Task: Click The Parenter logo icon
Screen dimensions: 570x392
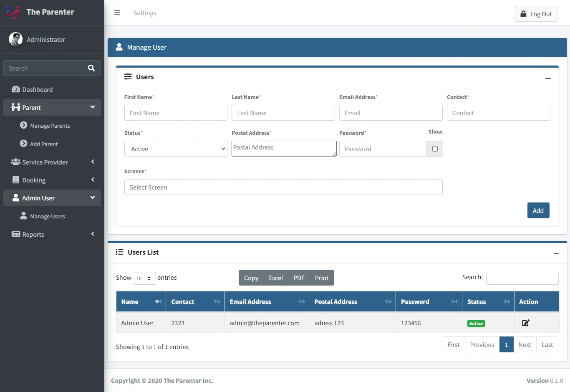Action: 13,12
